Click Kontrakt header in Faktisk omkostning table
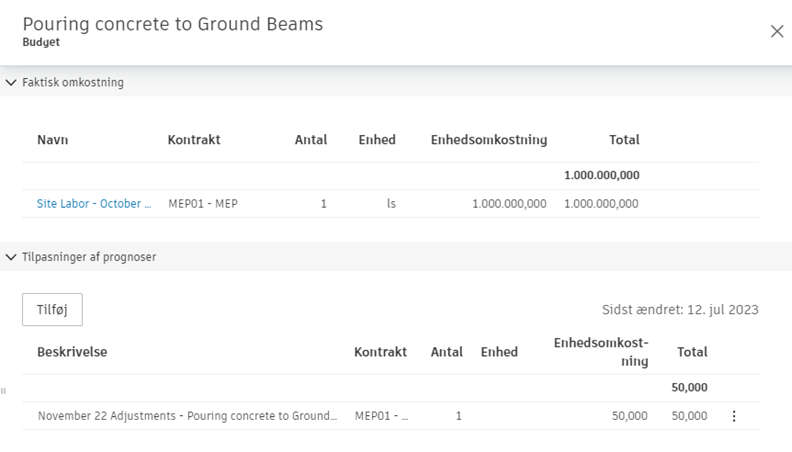Screen dimensions: 792x452 coord(194,140)
